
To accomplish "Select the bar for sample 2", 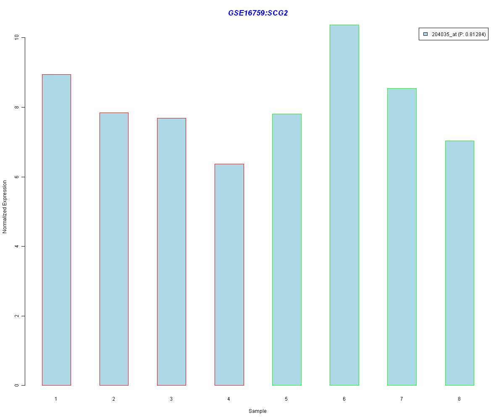I will pos(114,249).
